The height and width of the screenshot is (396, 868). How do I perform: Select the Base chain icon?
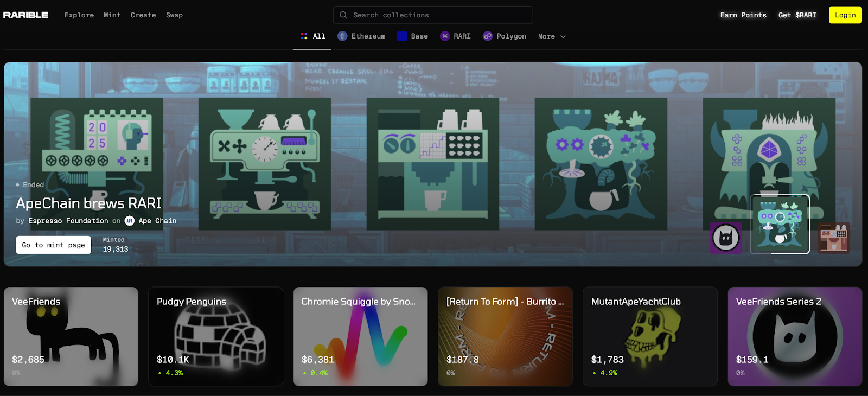click(402, 36)
